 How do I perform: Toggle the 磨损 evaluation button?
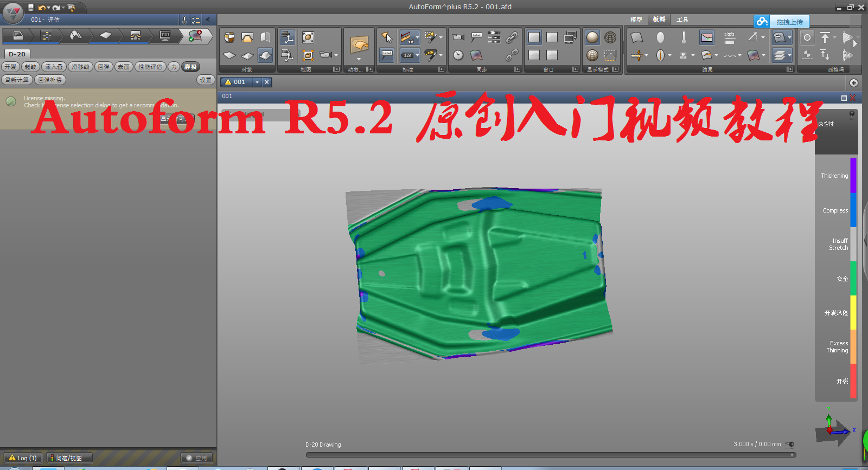pyautogui.click(x=190, y=67)
